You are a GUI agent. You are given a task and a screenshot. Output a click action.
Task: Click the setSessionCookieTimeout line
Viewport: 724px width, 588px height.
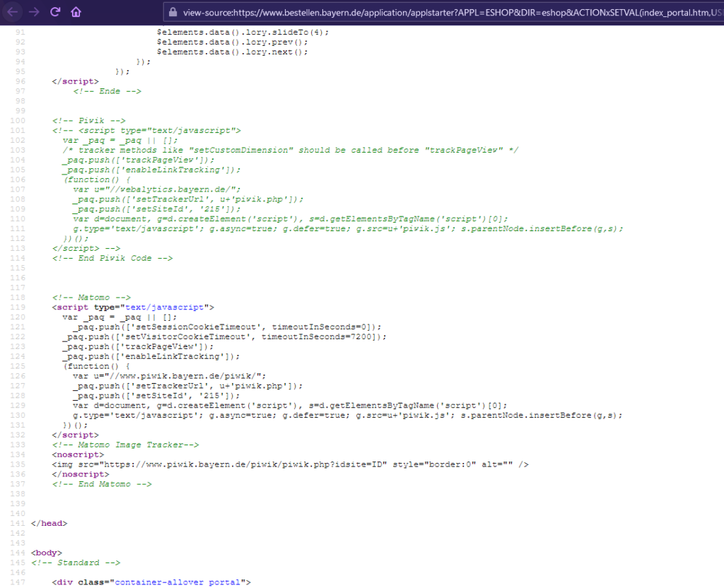click(227, 327)
